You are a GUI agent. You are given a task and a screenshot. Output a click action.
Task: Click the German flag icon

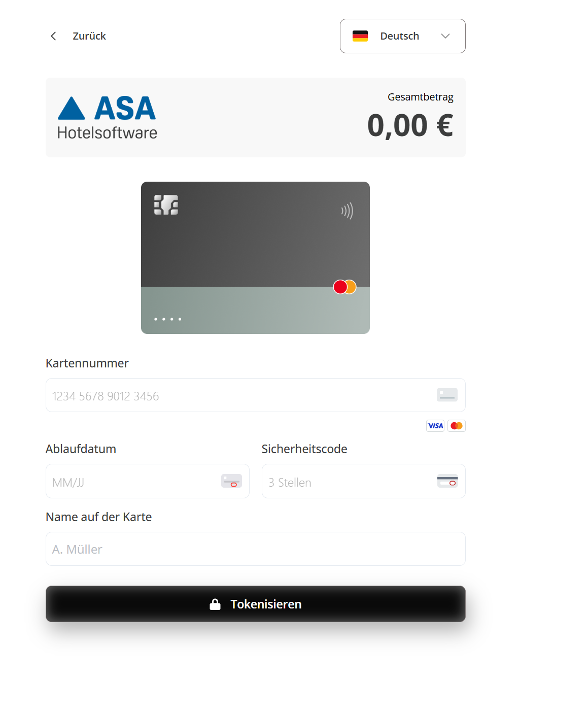click(360, 36)
